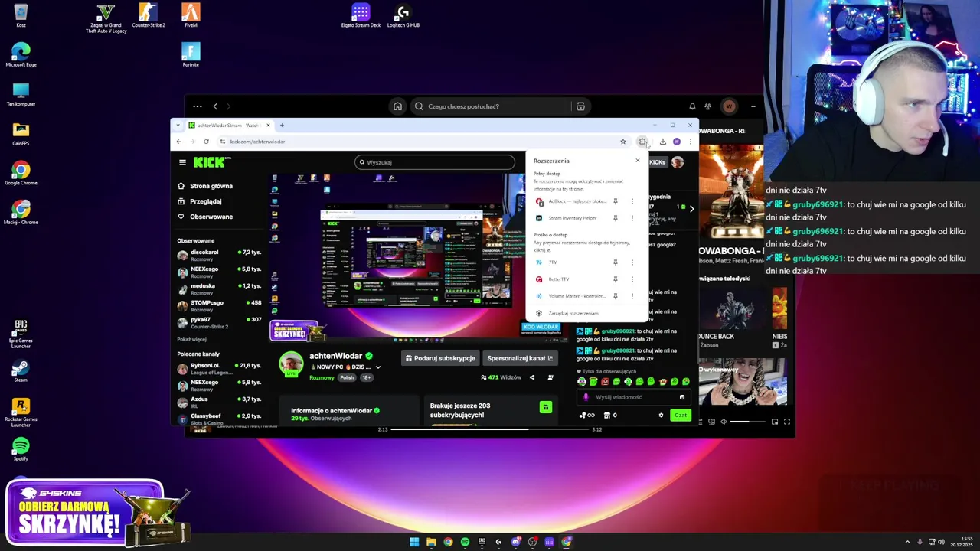Click Spersonalizuj kanał button
Image resolution: width=980 pixels, height=551 pixels.
click(520, 358)
